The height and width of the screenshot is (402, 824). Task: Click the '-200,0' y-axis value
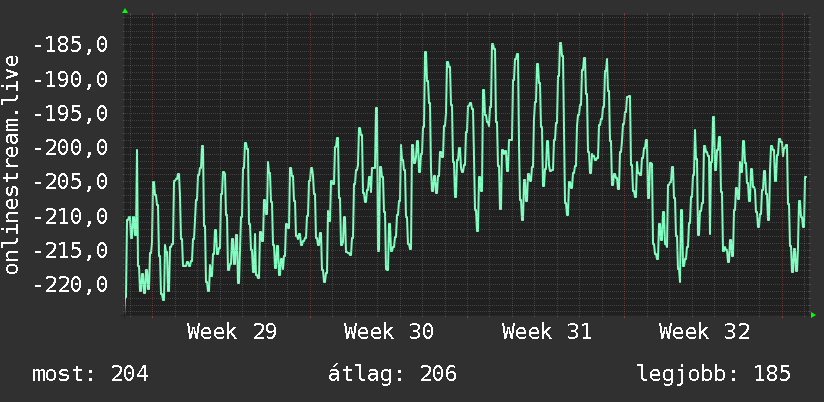coord(70,148)
